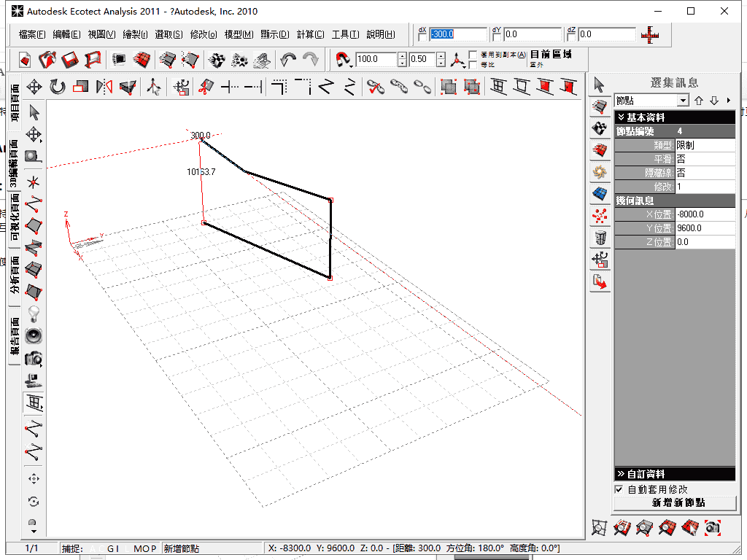This screenshot has width=747, height=560.
Task: Select the rotate tool in the modify toolbar
Action: click(58, 87)
